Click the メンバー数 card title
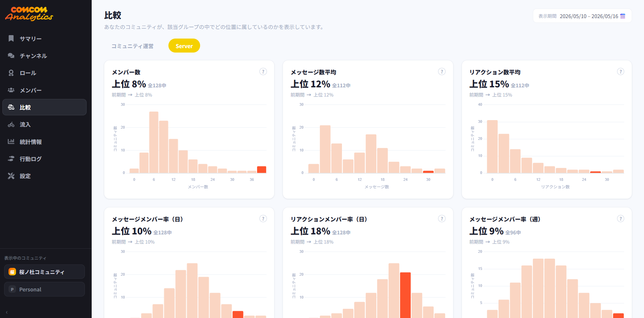This screenshot has height=318, width=644. pos(126,72)
